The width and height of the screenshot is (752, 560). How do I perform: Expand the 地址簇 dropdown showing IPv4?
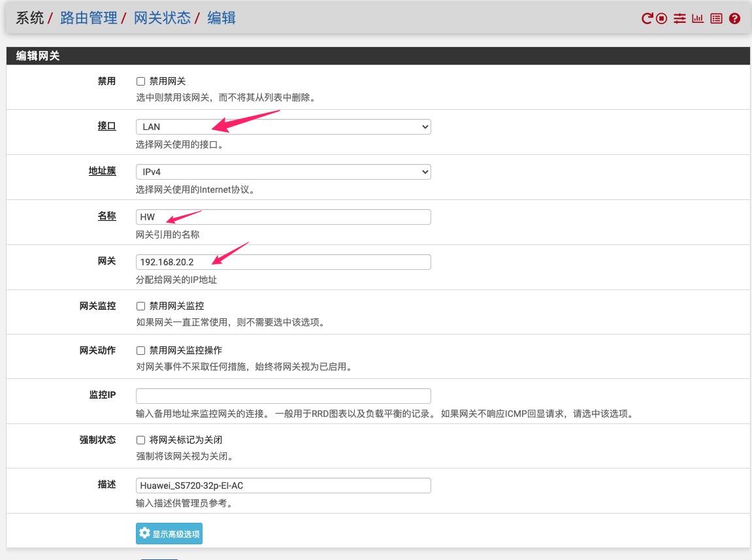click(x=283, y=172)
